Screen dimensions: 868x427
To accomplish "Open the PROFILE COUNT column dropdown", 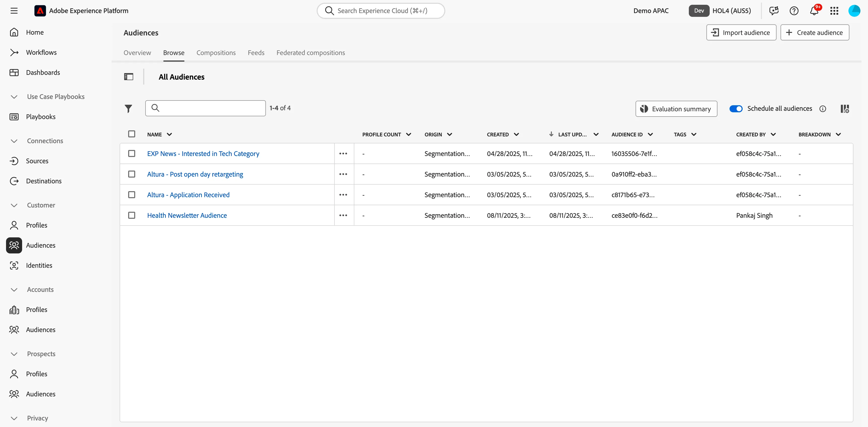I will (x=409, y=134).
